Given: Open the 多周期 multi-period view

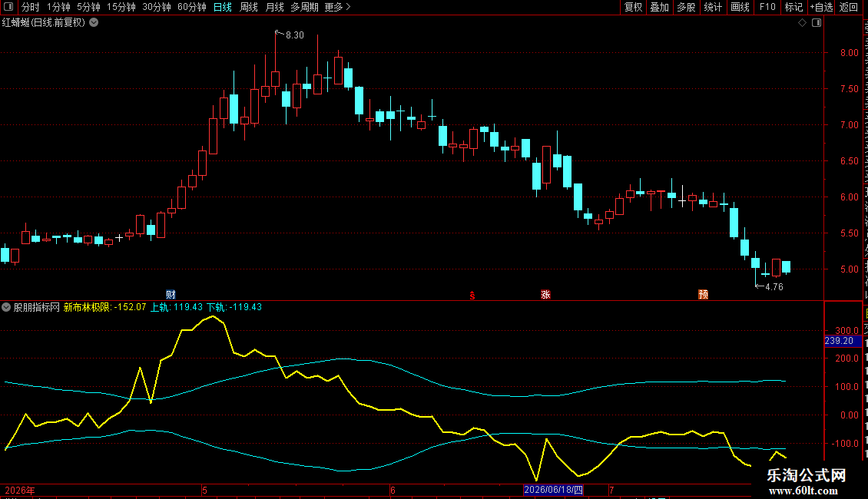Looking at the screenshot, I should 304,7.
